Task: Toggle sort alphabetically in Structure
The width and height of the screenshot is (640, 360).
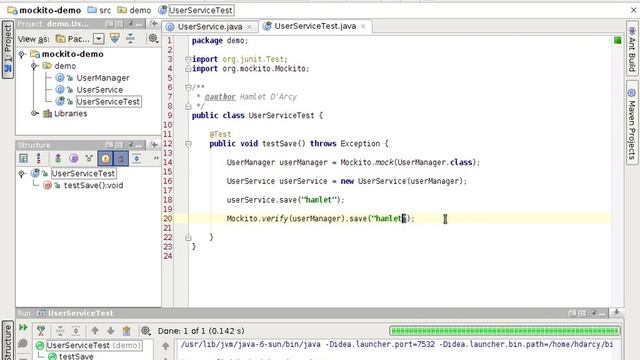Action: pyautogui.click(x=39, y=158)
